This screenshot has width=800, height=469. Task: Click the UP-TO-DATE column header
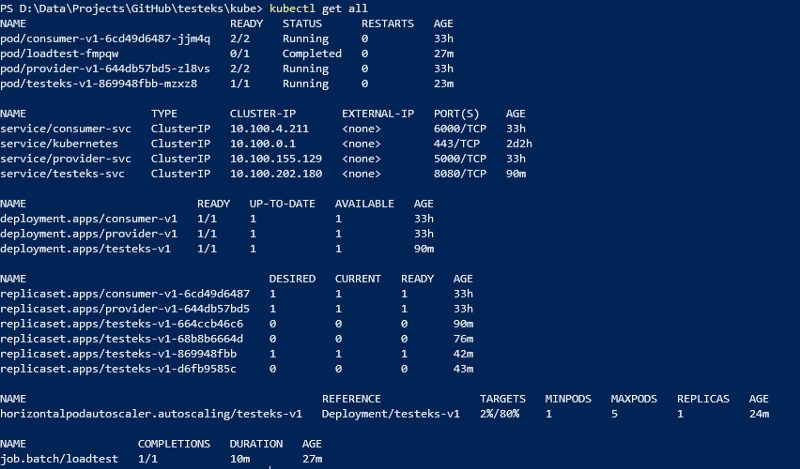(x=282, y=204)
